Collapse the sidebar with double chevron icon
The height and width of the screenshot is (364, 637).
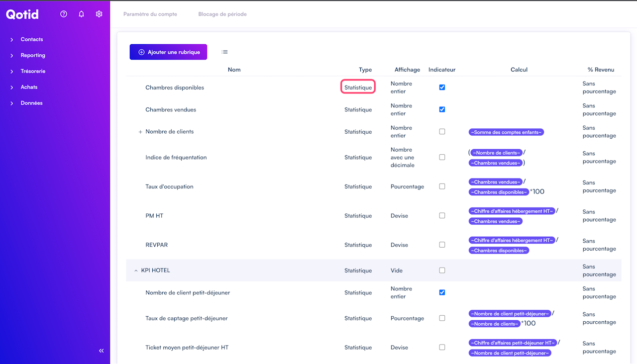click(x=102, y=351)
